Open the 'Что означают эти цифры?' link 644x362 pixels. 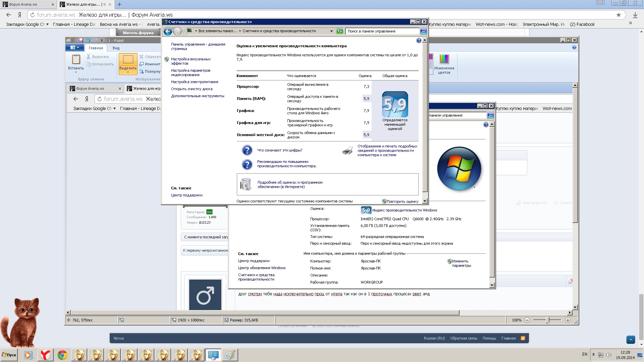click(280, 150)
